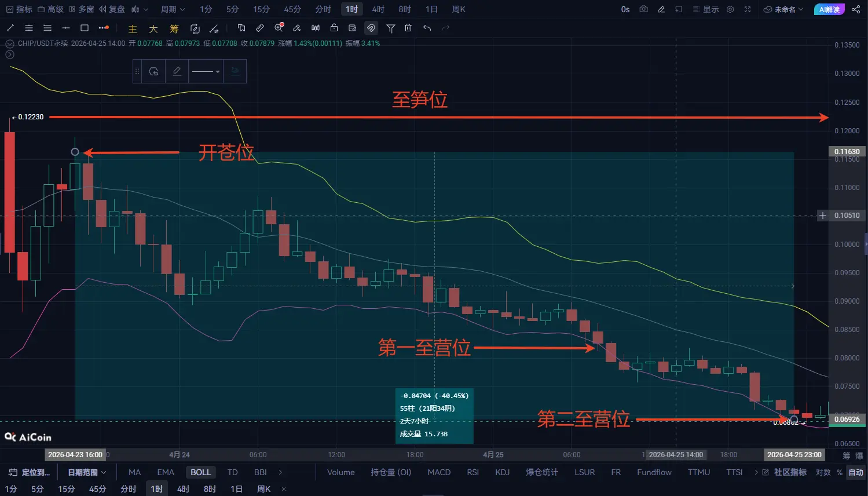Open the bookmark annotation tool
Image resolution: width=868 pixels, height=496 pixels.
241,28
